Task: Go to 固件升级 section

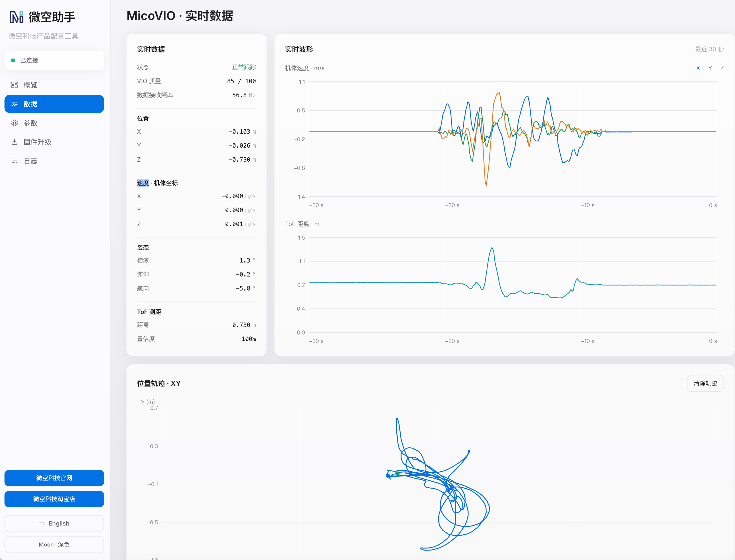Action: click(x=54, y=142)
